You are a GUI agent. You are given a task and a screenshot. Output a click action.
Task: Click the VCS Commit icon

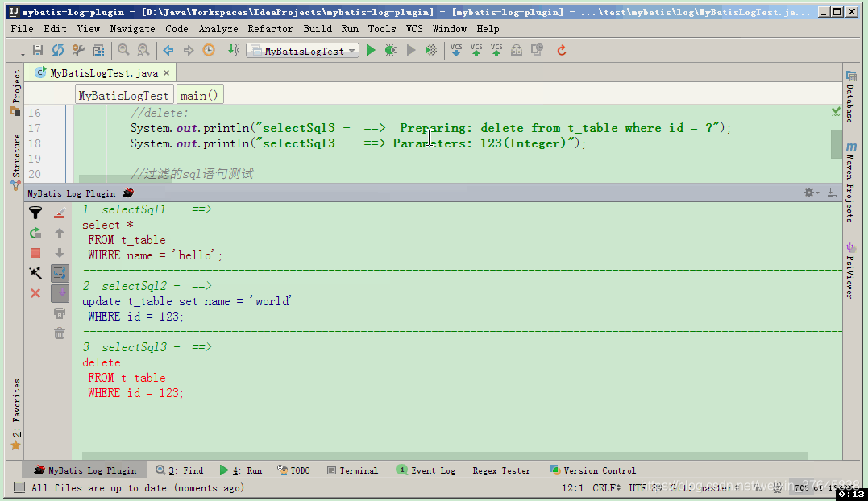coord(476,50)
